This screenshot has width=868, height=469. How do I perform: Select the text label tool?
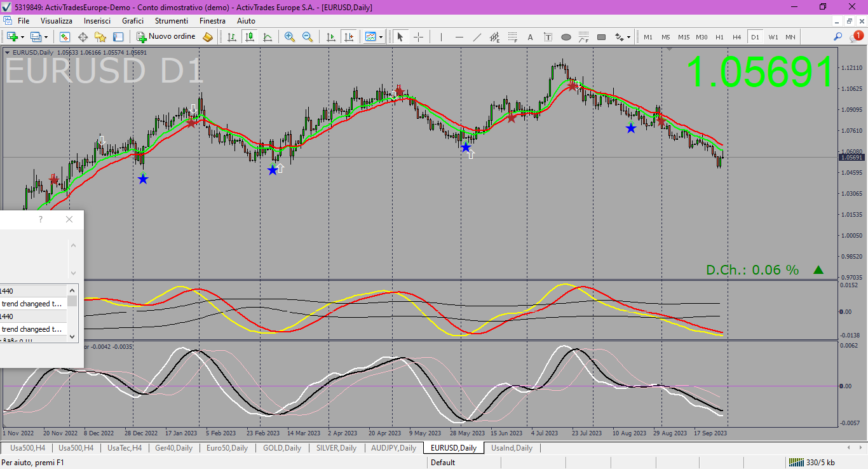pyautogui.click(x=548, y=37)
